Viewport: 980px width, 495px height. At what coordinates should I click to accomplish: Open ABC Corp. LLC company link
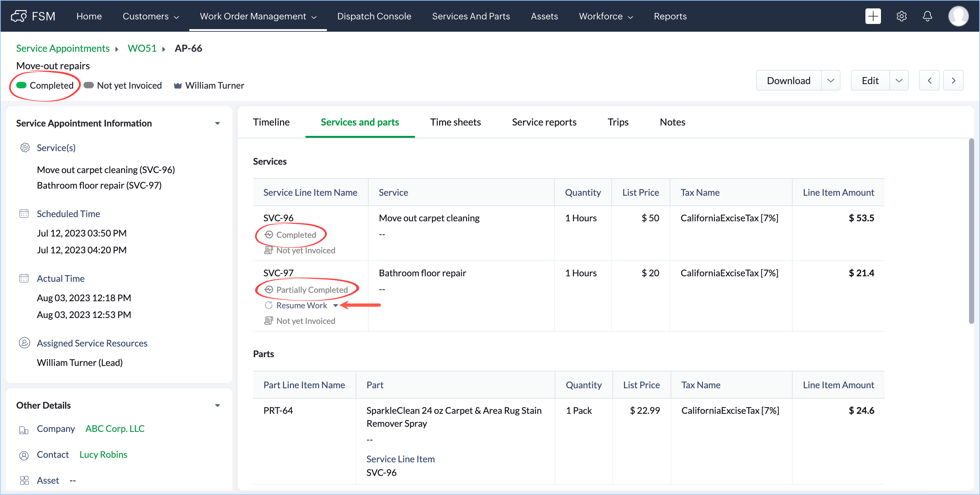[x=115, y=428]
